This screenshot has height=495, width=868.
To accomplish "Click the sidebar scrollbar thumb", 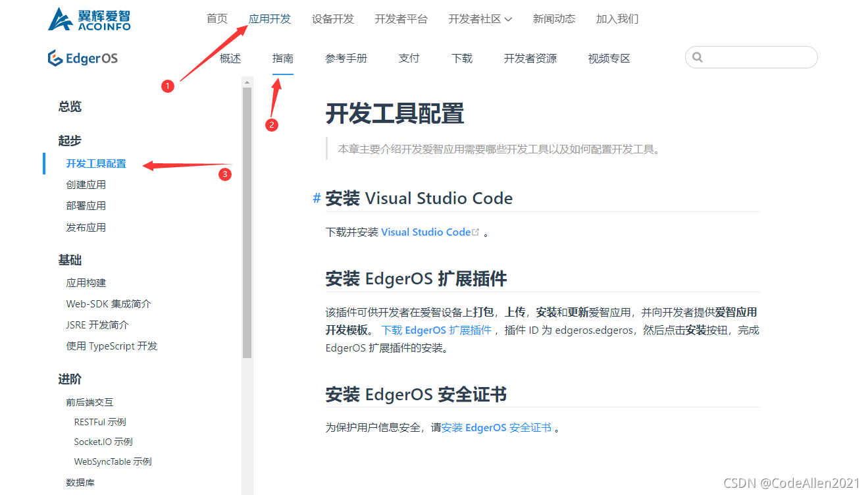I will click(247, 222).
